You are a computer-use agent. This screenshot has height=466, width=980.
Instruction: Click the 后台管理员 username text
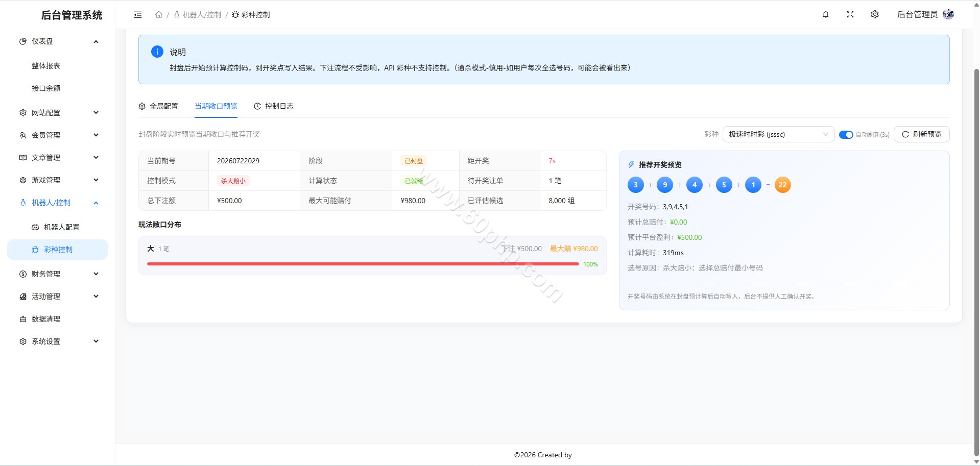coord(917,14)
